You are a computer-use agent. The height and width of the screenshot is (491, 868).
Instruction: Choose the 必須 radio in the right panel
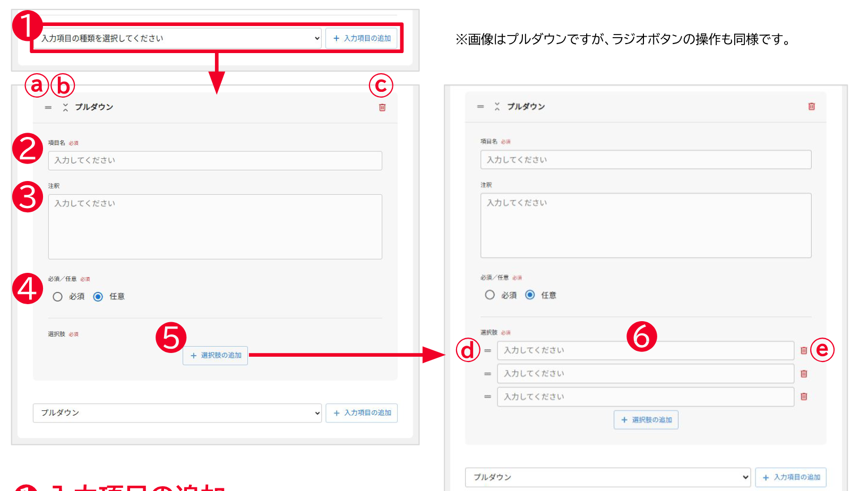(490, 295)
